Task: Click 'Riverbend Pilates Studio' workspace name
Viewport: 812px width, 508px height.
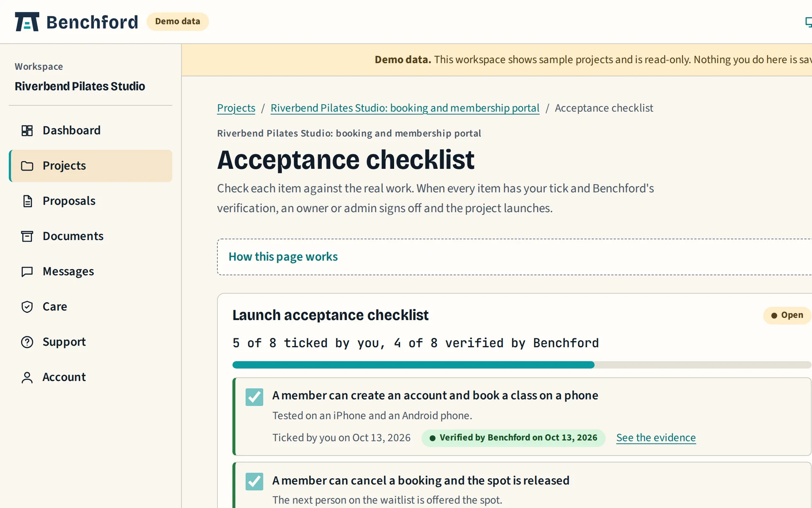Action: (x=80, y=86)
